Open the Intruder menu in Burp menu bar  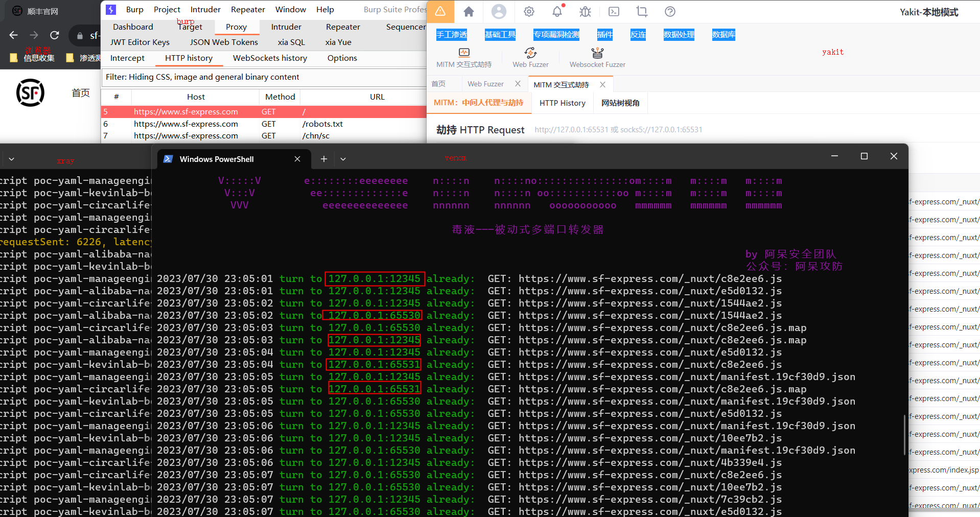pyautogui.click(x=205, y=9)
